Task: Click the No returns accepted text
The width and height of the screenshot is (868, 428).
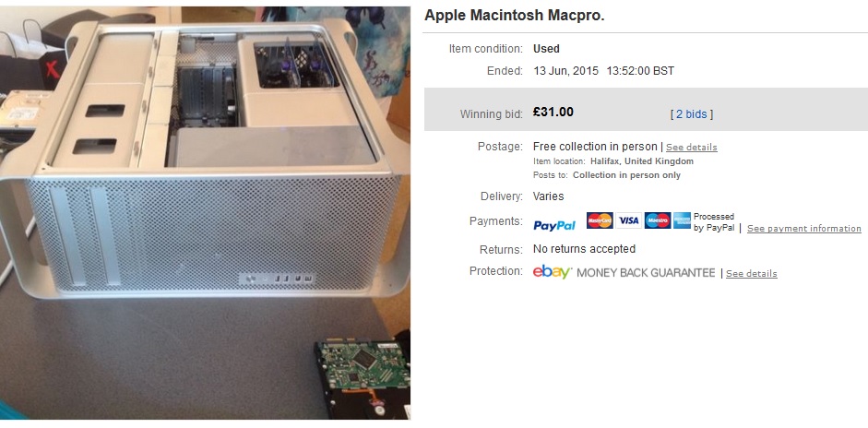Action: [584, 249]
